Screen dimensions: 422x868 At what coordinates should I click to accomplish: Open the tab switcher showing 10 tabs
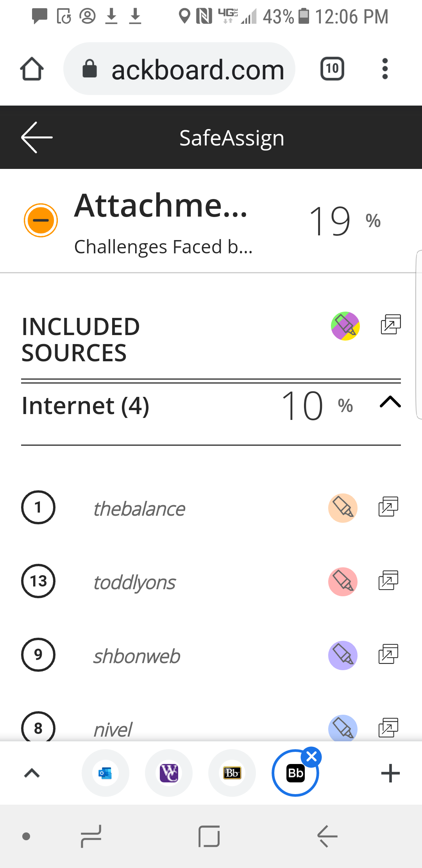pos(332,69)
